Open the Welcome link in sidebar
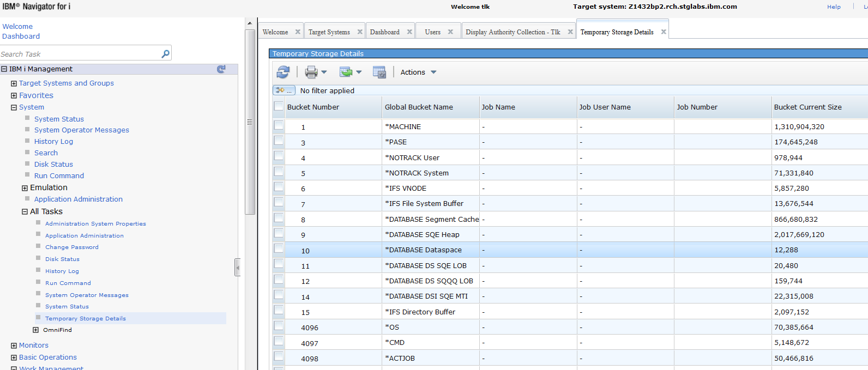This screenshot has height=370, width=868. click(17, 26)
